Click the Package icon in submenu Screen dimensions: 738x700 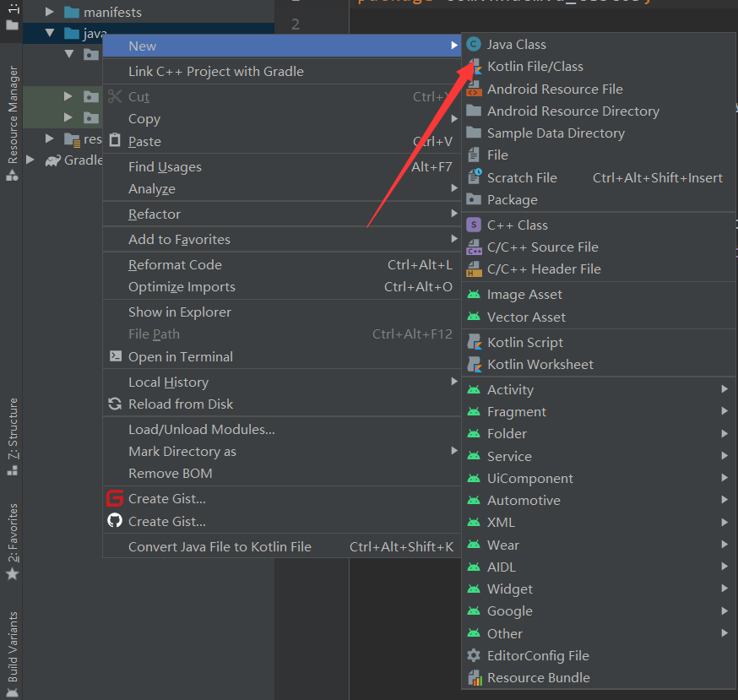(474, 199)
